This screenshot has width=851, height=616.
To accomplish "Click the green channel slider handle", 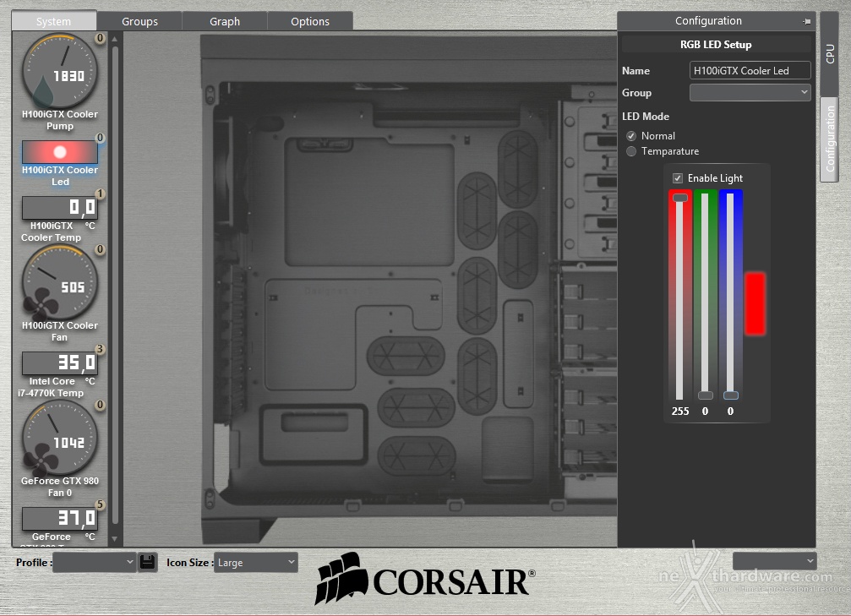I will coord(705,395).
